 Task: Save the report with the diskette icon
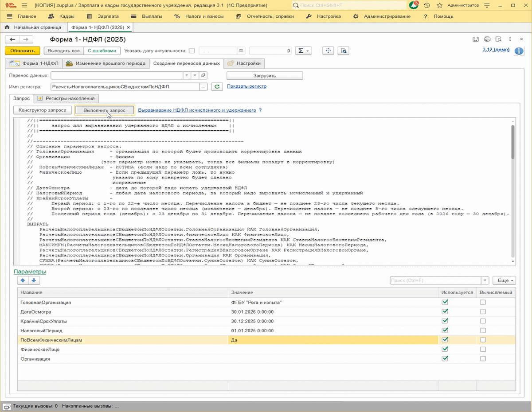pos(476,39)
